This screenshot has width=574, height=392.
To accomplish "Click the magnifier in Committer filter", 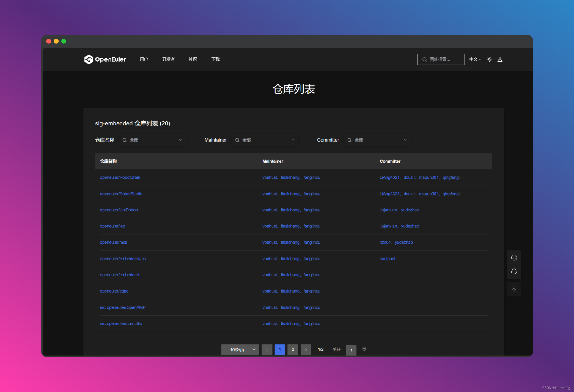I will pyautogui.click(x=349, y=140).
